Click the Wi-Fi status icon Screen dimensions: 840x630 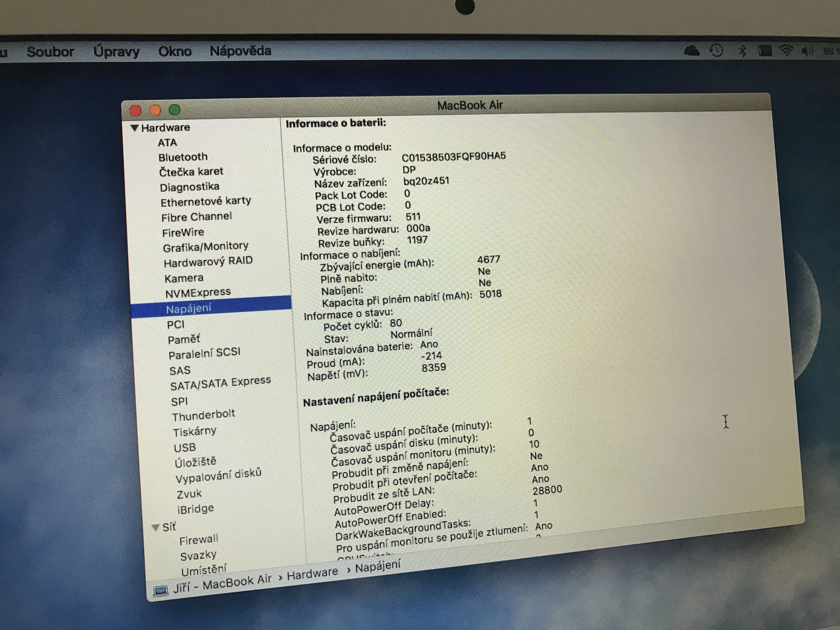(x=786, y=50)
